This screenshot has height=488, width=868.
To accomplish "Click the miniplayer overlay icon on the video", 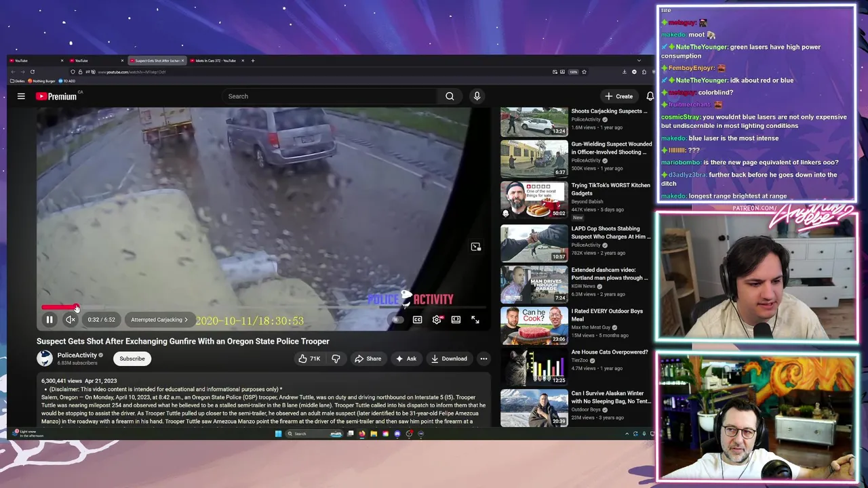I will coord(475,247).
